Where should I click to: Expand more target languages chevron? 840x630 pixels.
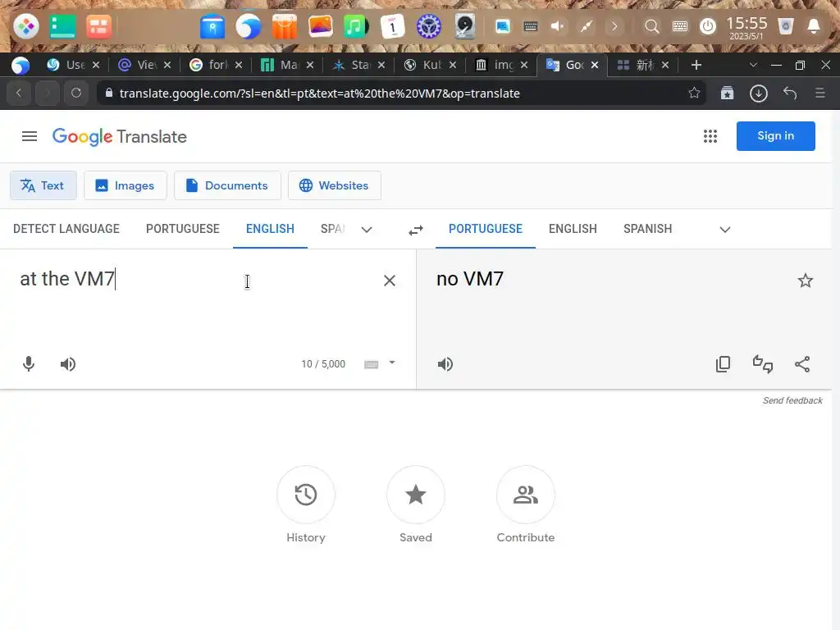(725, 230)
